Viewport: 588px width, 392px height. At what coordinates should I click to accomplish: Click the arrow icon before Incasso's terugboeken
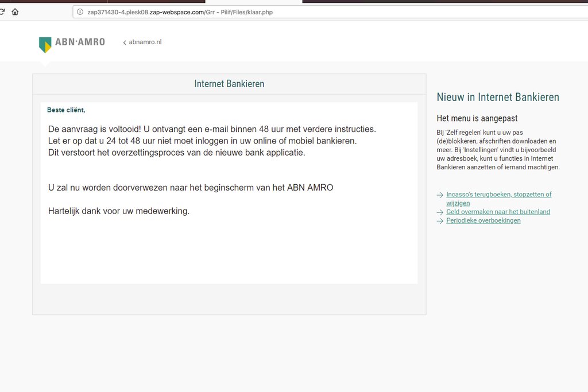pyautogui.click(x=440, y=195)
